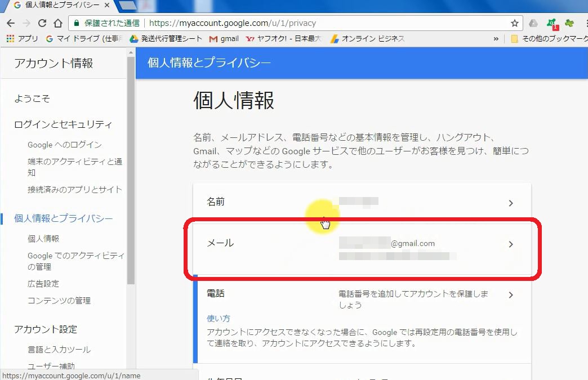Open the gmail bookmark

[x=224, y=39]
